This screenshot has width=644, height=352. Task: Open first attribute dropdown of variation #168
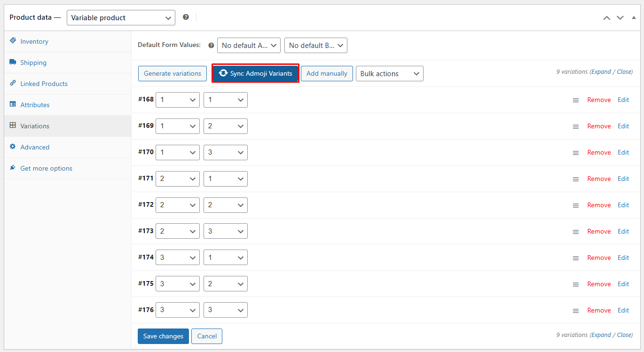pyautogui.click(x=178, y=100)
